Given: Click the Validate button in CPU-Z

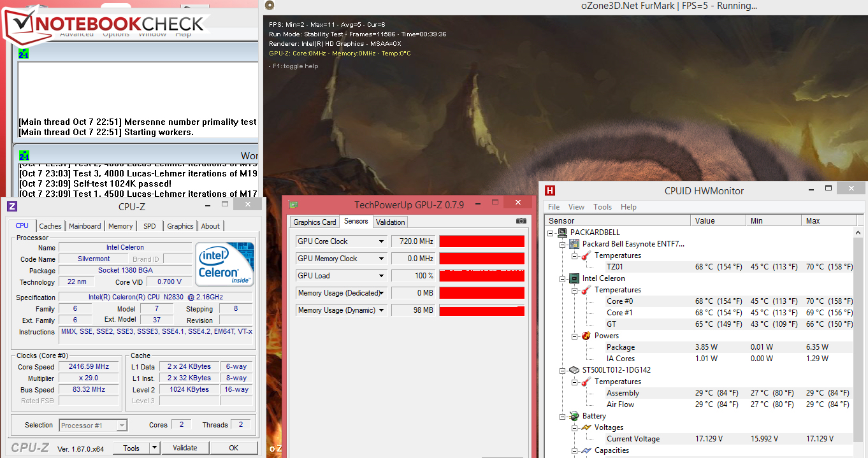Looking at the screenshot, I should pyautogui.click(x=185, y=448).
